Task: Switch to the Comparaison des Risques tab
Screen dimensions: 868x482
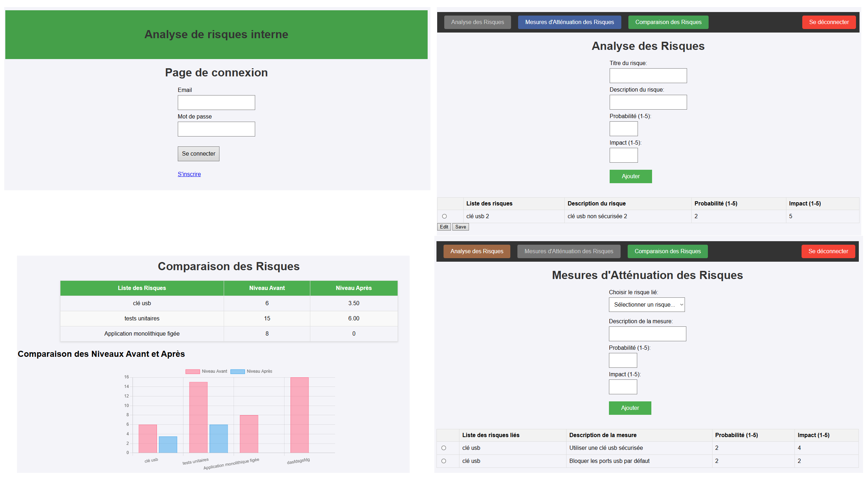Action: [668, 22]
